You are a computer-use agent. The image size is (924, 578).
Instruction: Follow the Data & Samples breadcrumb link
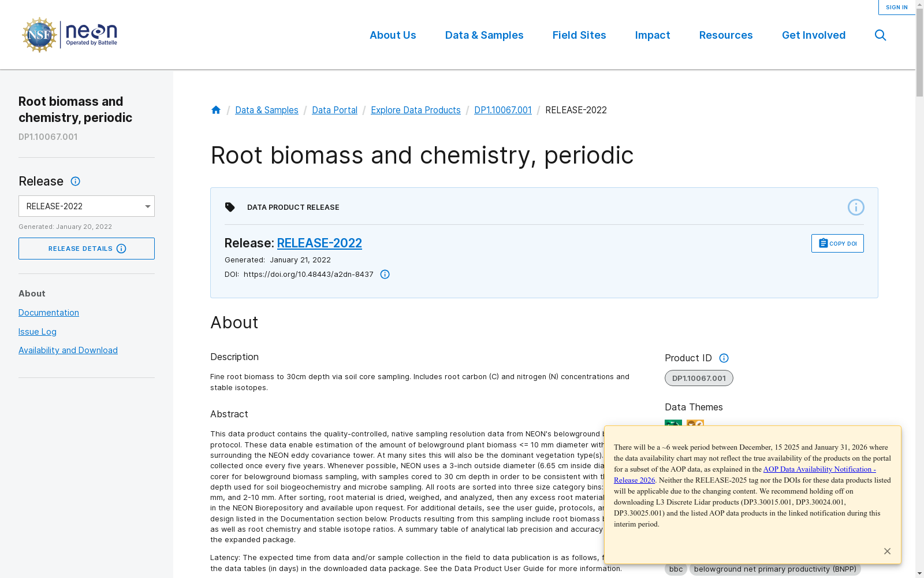pyautogui.click(x=267, y=110)
